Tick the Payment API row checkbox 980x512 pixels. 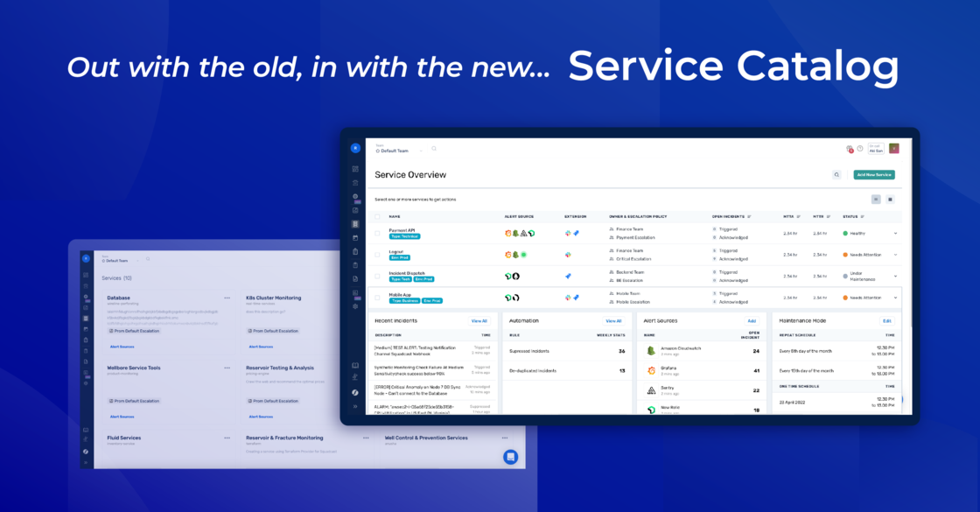click(x=377, y=233)
